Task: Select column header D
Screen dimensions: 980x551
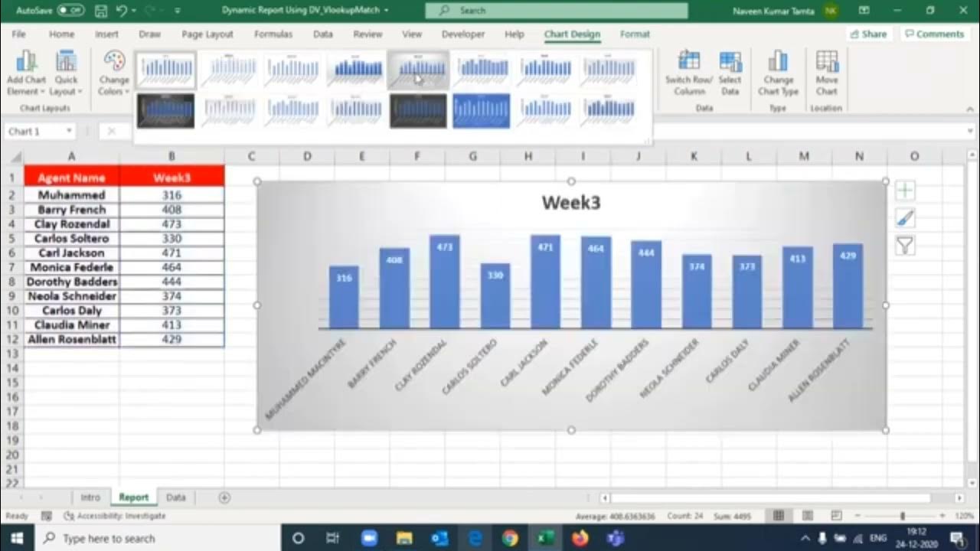Action: (307, 156)
